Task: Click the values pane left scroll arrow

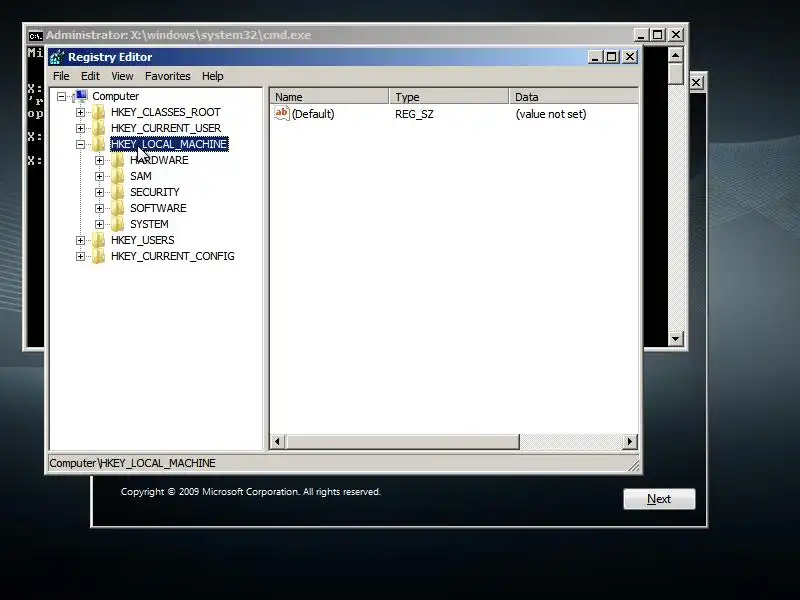Action: pyautogui.click(x=277, y=441)
